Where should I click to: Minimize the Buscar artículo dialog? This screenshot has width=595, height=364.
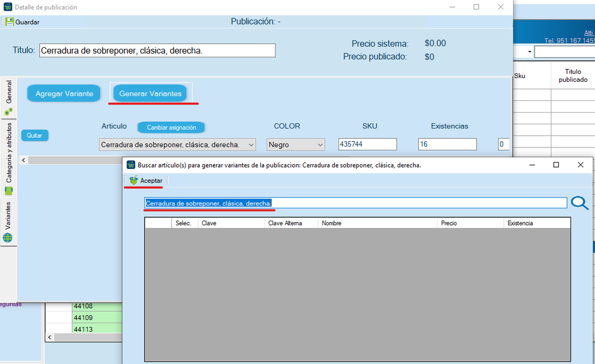coord(532,164)
